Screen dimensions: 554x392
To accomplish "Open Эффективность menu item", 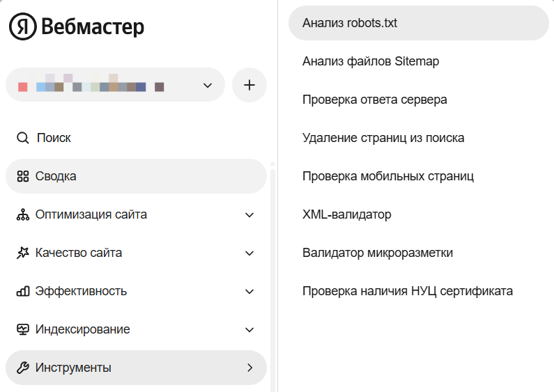I will point(136,291).
